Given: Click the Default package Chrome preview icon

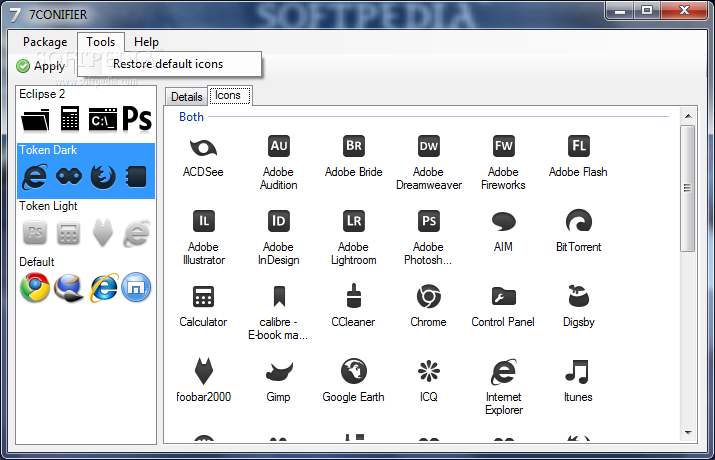Looking at the screenshot, I should pos(35,288).
